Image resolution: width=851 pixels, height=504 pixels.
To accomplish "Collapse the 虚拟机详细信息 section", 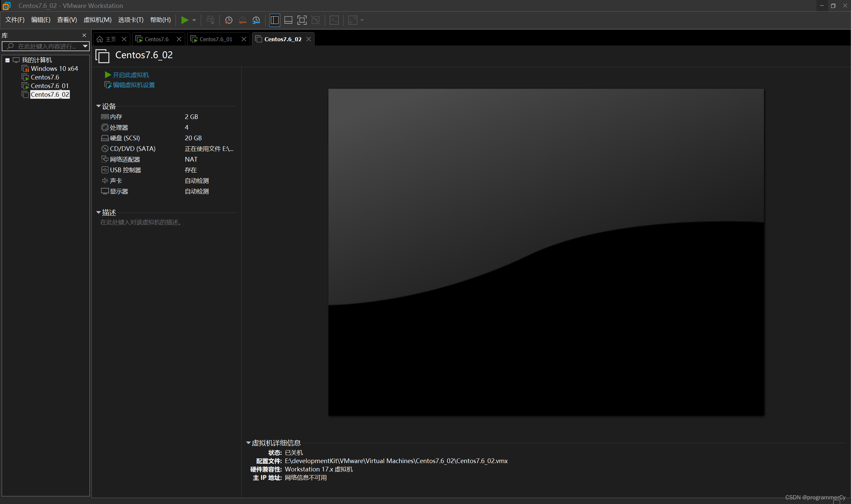I will [248, 443].
